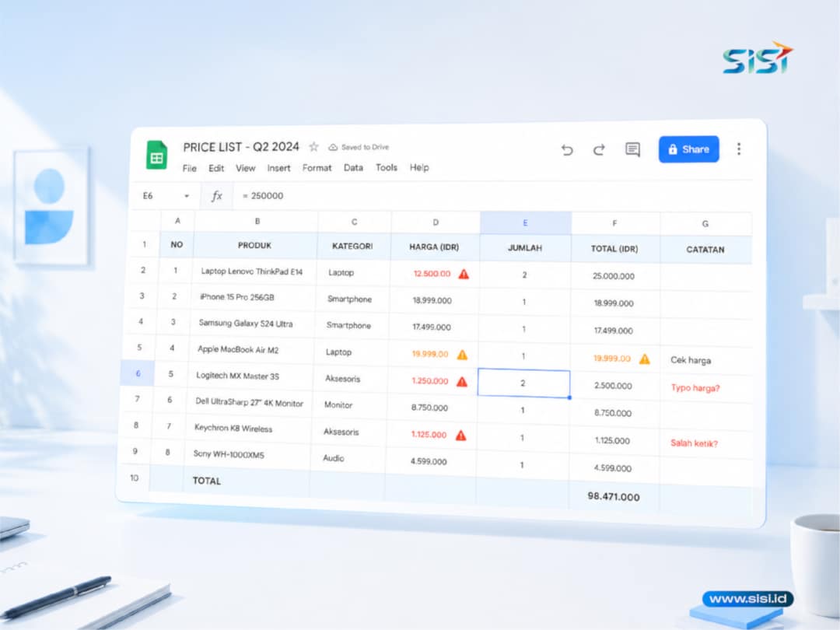The width and height of the screenshot is (840, 630).
Task: Click the TOTAL label in row 10
Action: (207, 481)
